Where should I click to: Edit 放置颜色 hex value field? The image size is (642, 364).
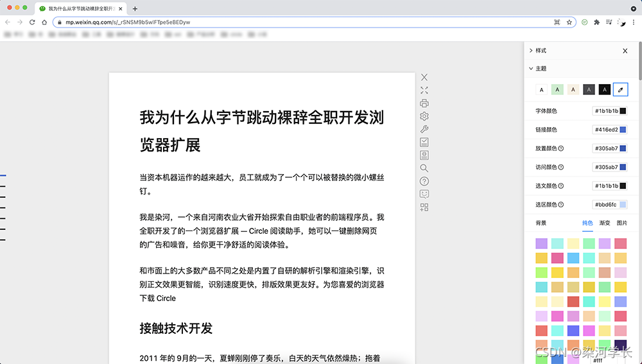607,148
